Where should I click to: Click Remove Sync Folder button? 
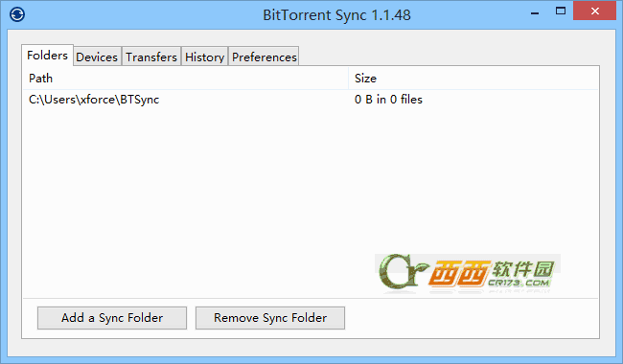click(270, 318)
